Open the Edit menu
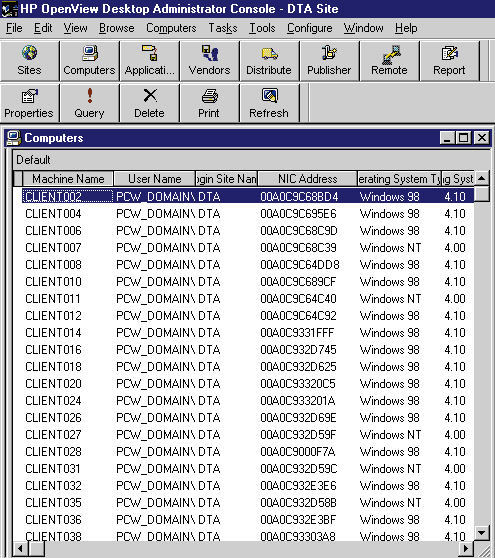This screenshot has height=558, width=495. pyautogui.click(x=43, y=28)
